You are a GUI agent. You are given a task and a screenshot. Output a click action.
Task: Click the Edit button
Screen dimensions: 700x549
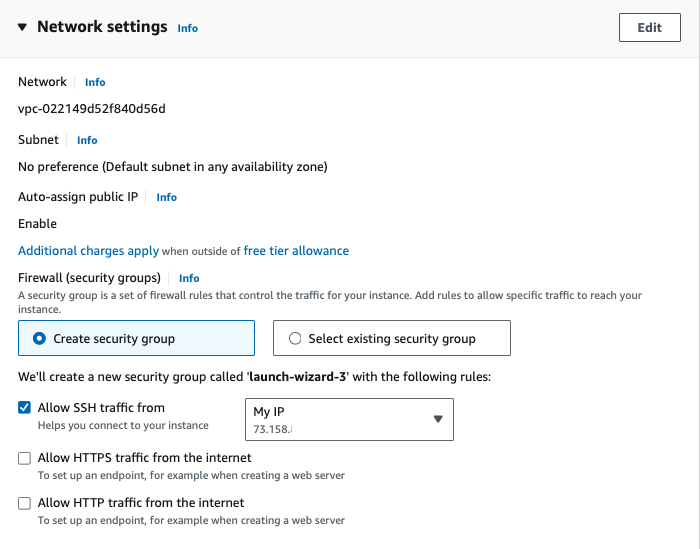tap(649, 27)
